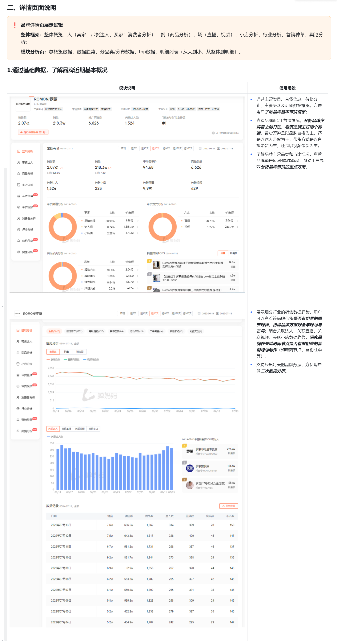Choose 近360天 in ROMON/罗蒙 header date filter
Viewport: 337px width, 644px height.
coord(187,313)
